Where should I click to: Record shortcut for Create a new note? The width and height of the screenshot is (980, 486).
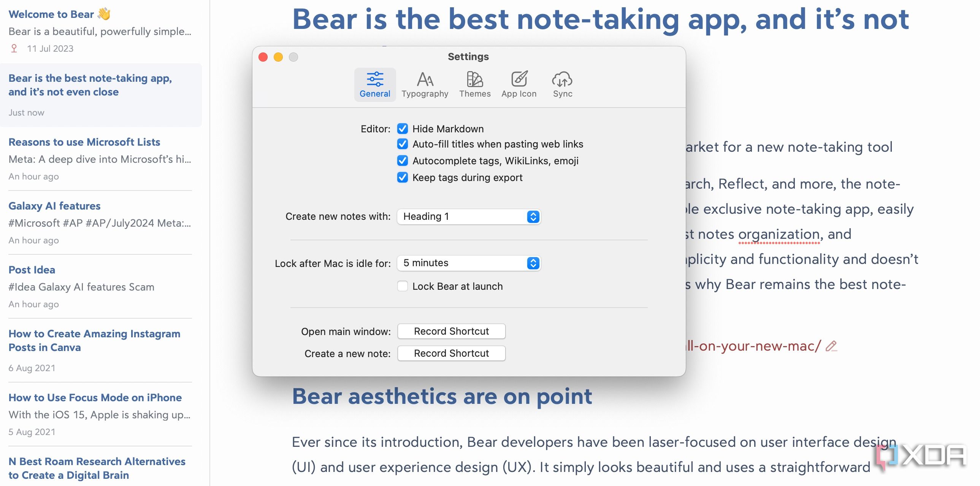click(451, 353)
